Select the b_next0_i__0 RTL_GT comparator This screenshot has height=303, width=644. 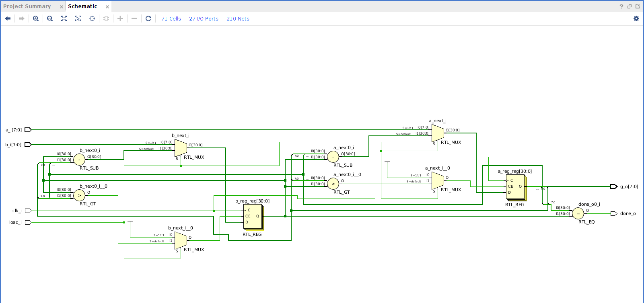[79, 195]
